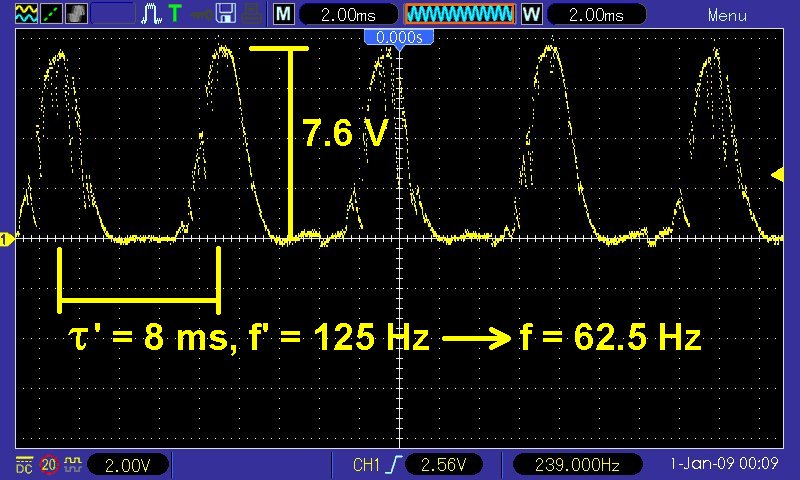Click the 0.000s horizontal trigger position marker
This screenshot has width=800, height=480.
tap(399, 36)
